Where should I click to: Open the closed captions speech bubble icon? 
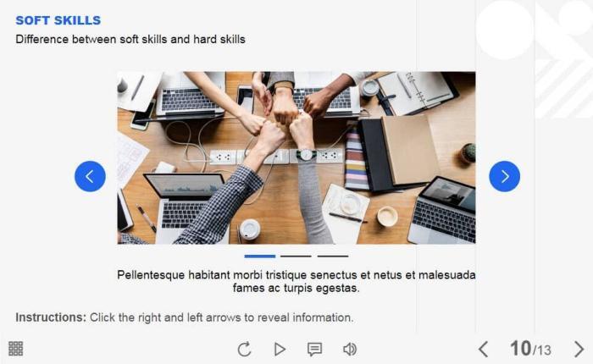(x=314, y=349)
